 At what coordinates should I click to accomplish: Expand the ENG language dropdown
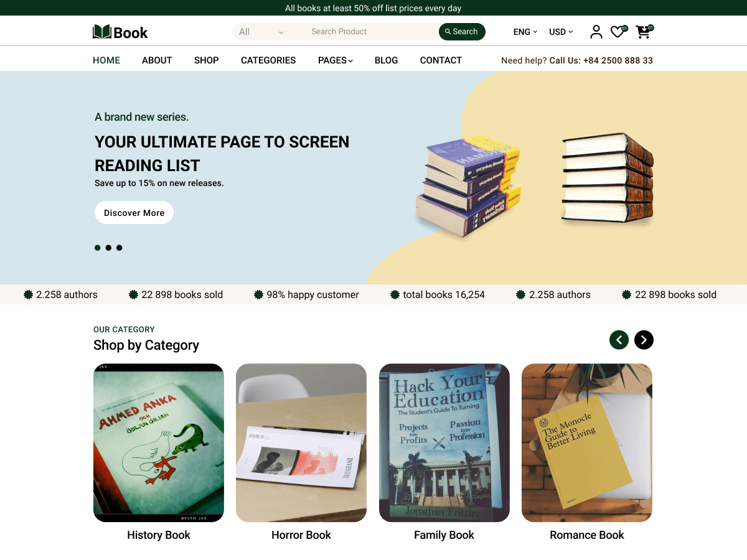[x=525, y=31]
